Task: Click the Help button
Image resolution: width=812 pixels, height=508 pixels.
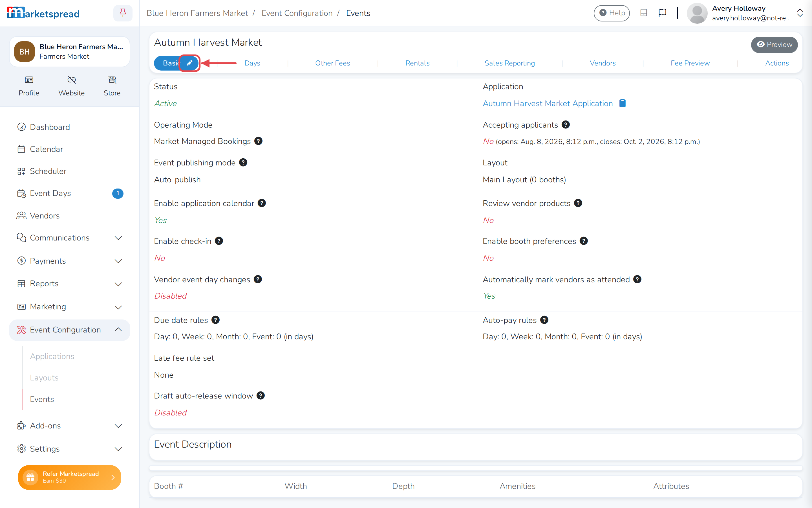Action: point(612,13)
